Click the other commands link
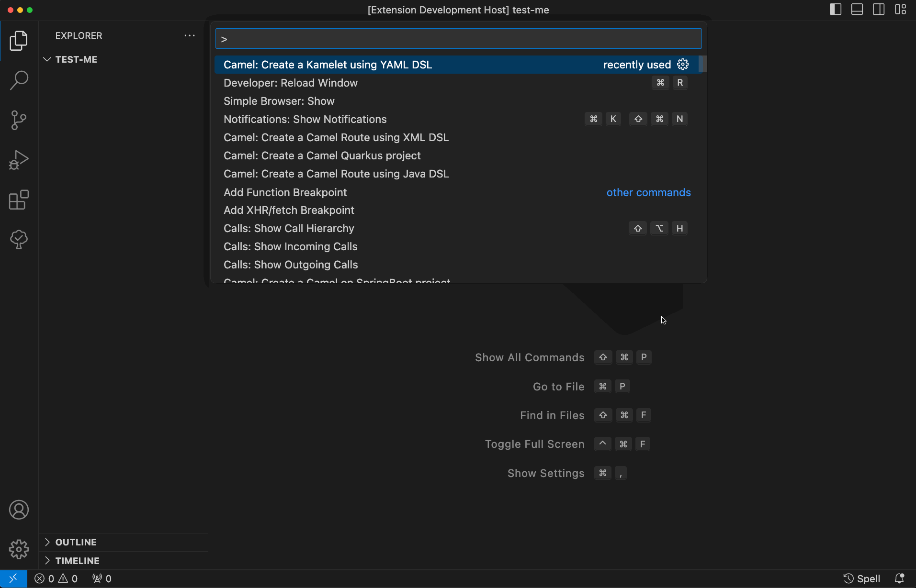 tap(648, 192)
